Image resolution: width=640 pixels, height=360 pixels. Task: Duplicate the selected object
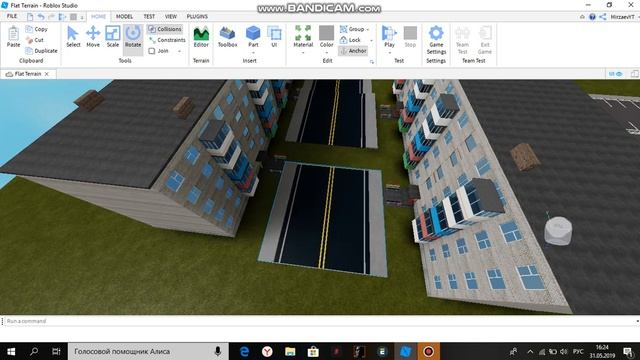41,51
